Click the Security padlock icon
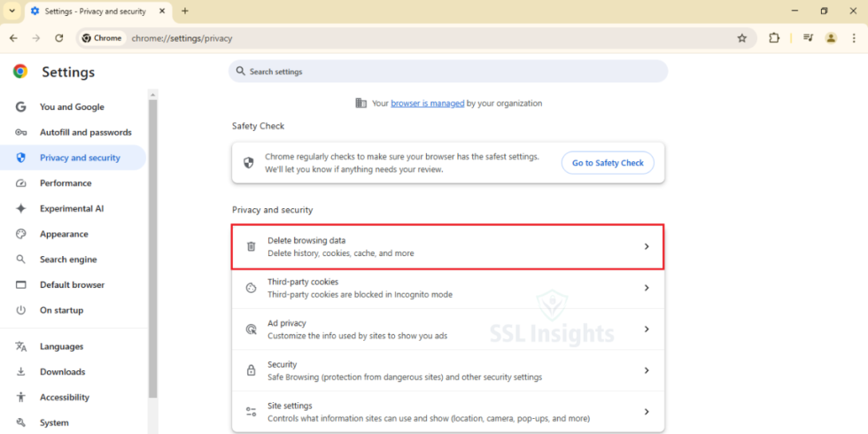Screen dimensions: 868x434 (251, 370)
